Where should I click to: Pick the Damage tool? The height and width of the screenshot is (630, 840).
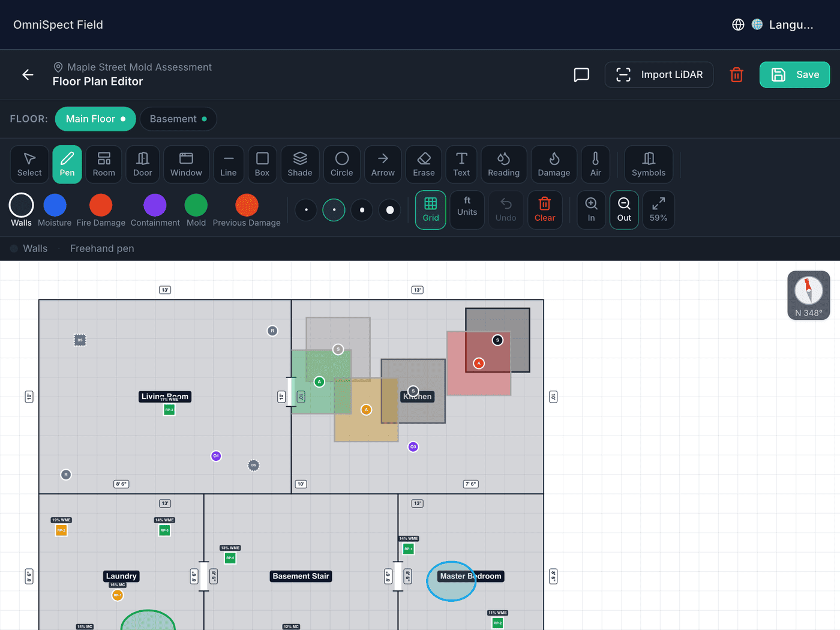[554, 164]
